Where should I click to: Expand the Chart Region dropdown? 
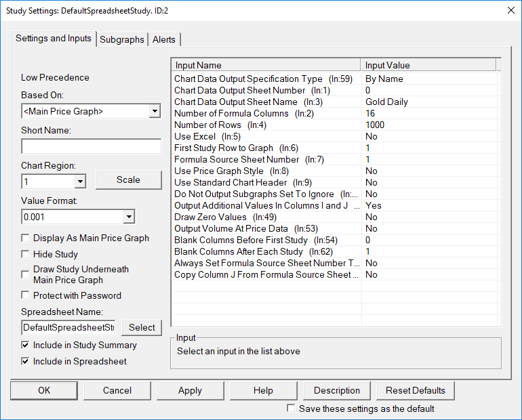(x=80, y=182)
